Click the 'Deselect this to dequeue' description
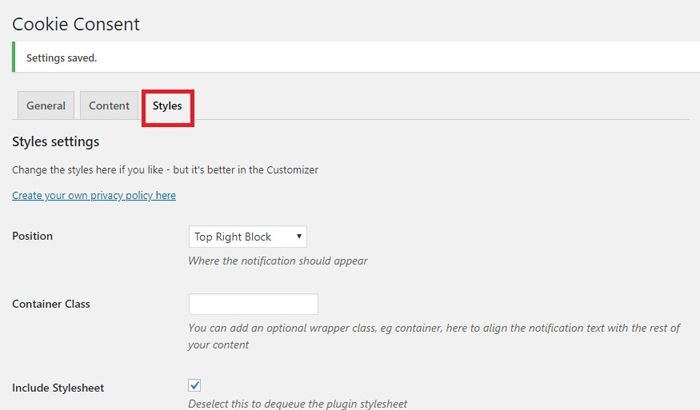The image size is (700, 410). 298,404
